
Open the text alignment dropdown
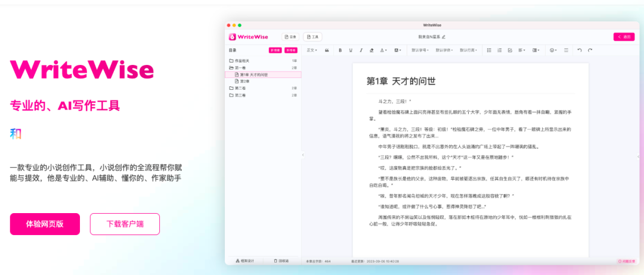click(522, 51)
